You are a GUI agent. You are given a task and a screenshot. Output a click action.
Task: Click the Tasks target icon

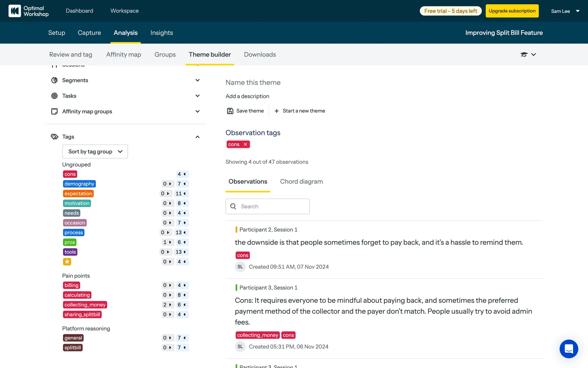click(55, 96)
